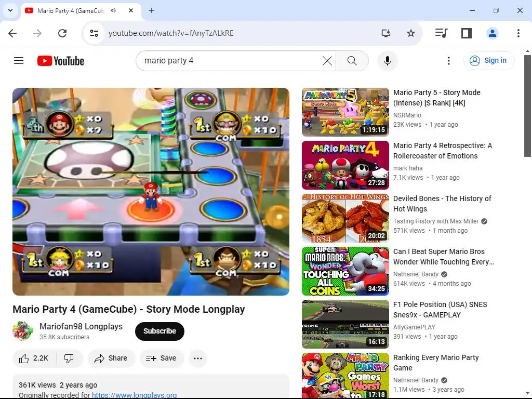Image resolution: width=532 pixels, height=399 pixels.
Task: Subscribe to Mariofan98 Longplays
Action: point(159,331)
